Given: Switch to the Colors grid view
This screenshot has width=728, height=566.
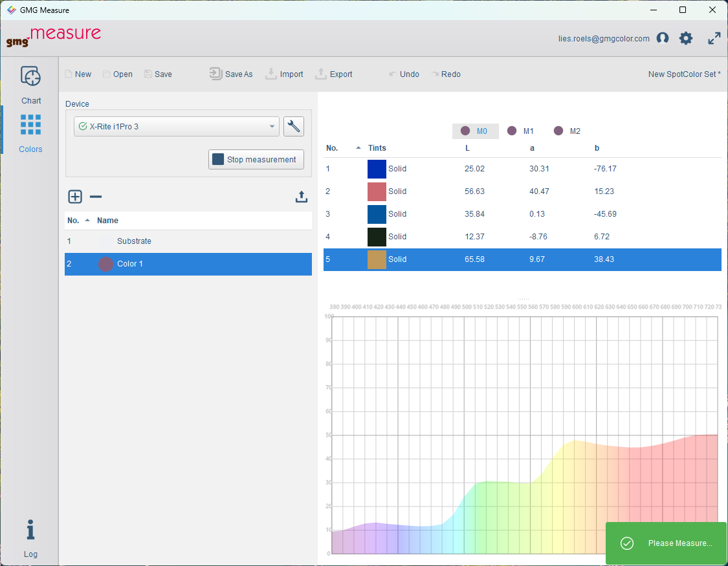Looking at the screenshot, I should point(30,134).
